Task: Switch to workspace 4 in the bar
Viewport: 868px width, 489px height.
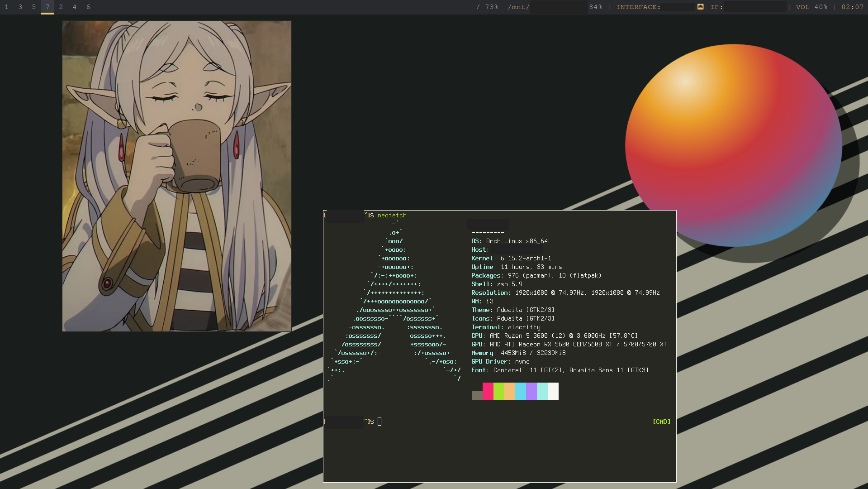Action: 75,7
